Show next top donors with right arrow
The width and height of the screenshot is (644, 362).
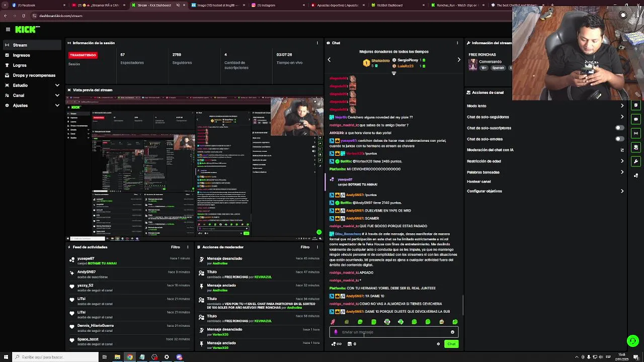click(458, 60)
